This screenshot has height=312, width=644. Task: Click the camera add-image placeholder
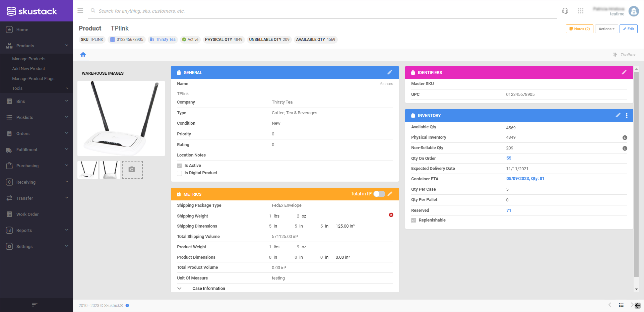click(132, 170)
